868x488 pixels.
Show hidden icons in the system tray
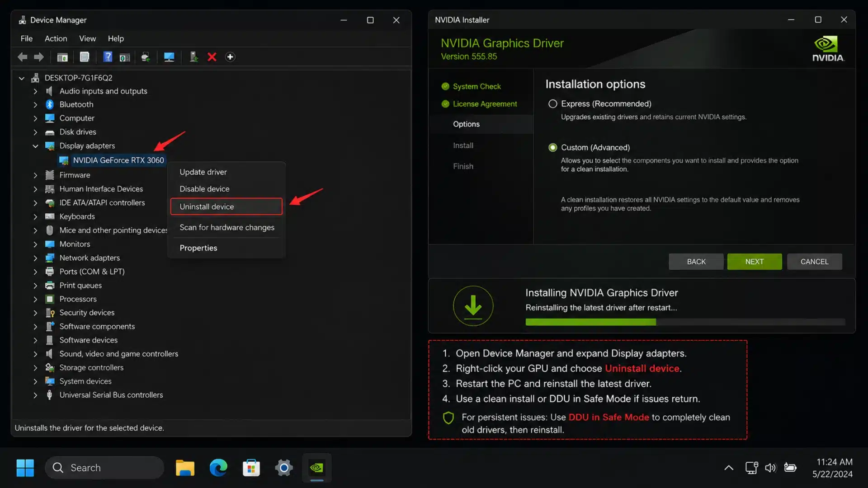click(729, 468)
